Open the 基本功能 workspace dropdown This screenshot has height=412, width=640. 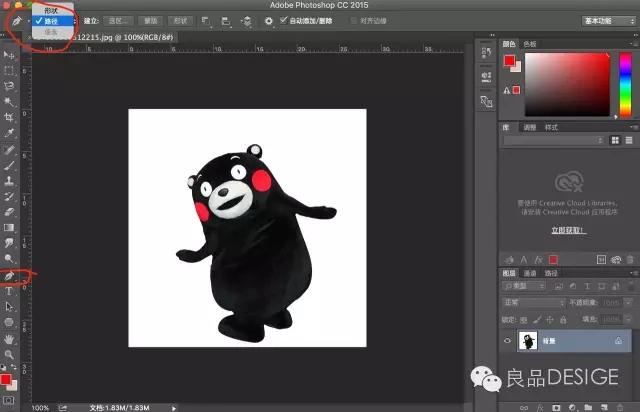pos(607,19)
